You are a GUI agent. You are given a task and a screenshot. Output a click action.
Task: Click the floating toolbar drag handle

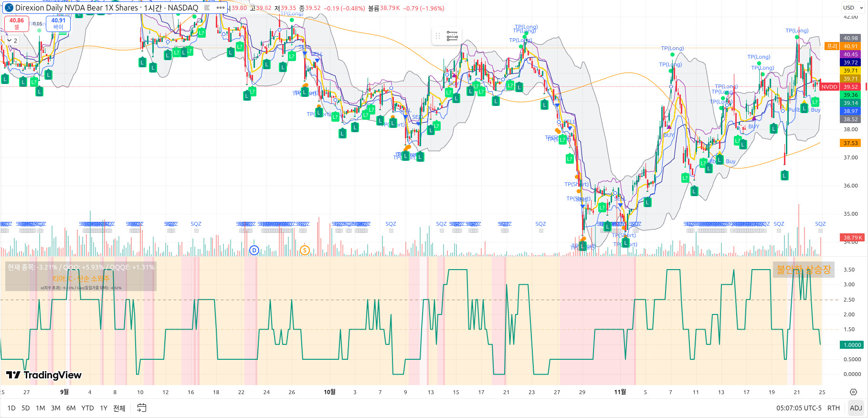[438, 36]
